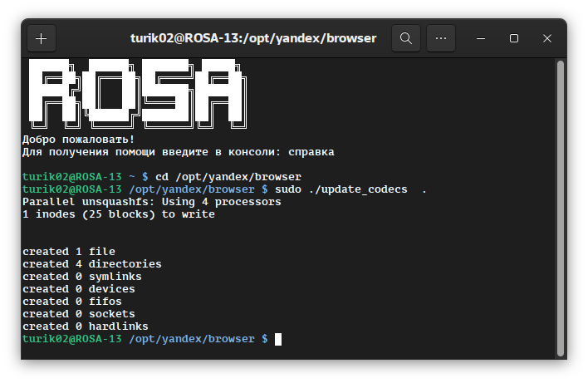Click the line '1 inodes (25 blocks) to write'

pyautogui.click(x=119, y=214)
